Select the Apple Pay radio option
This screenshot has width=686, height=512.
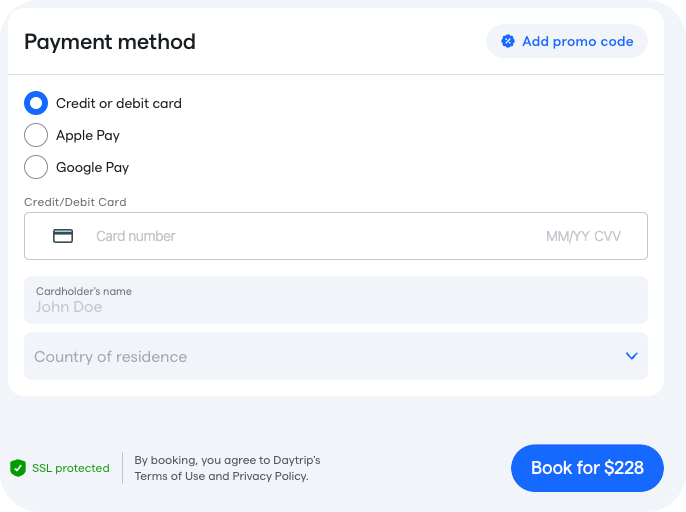pyautogui.click(x=36, y=135)
